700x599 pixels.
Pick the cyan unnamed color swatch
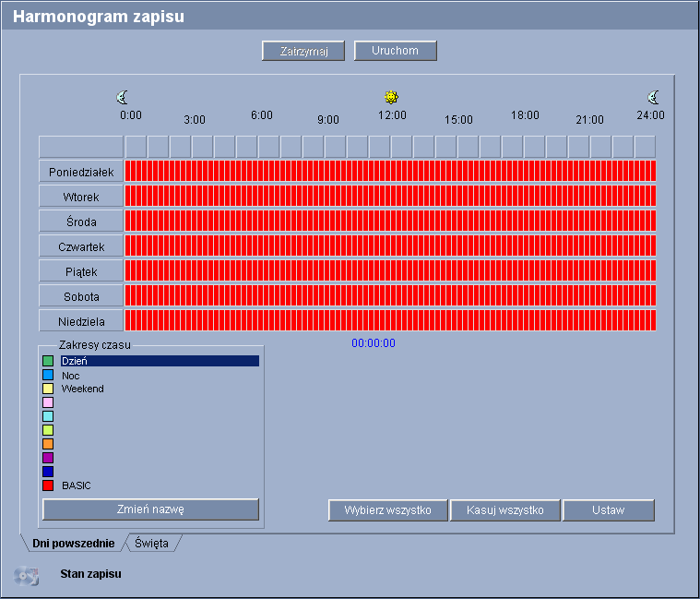(48, 416)
